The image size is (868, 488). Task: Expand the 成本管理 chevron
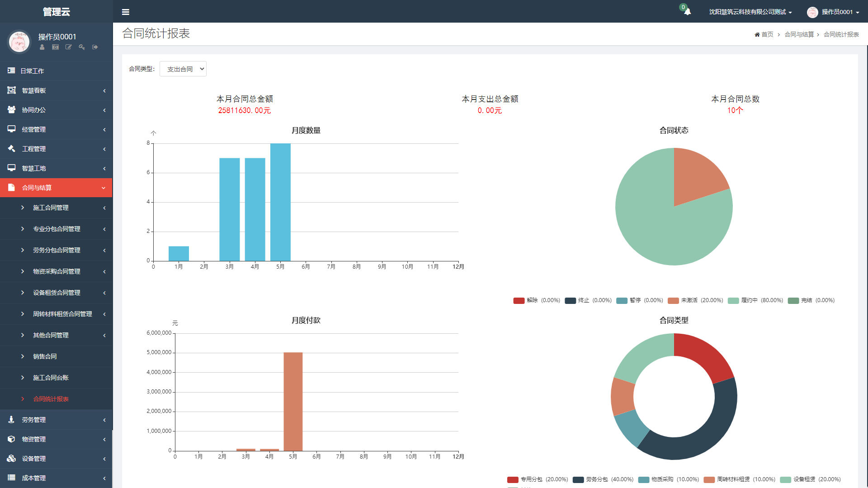(104, 479)
